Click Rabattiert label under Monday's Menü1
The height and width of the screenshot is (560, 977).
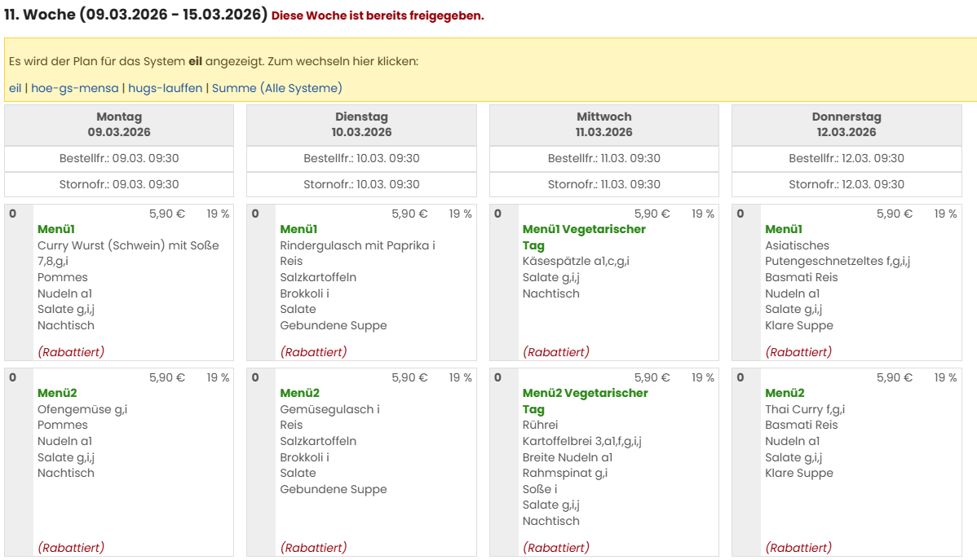coord(71,352)
